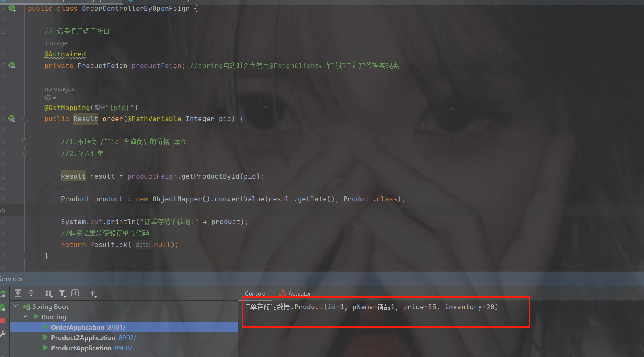Click the wrench settings icon in Services
The image size is (644, 357).
pos(2,334)
